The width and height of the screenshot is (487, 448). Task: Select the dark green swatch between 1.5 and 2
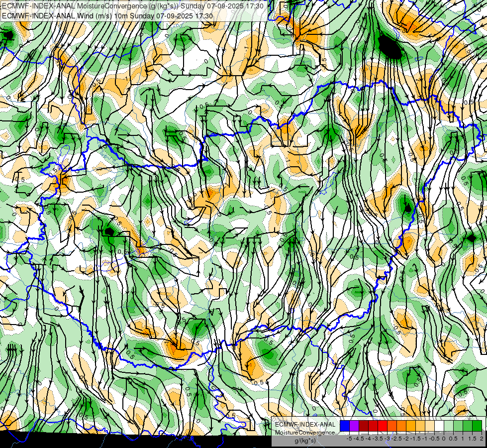coord(477,426)
